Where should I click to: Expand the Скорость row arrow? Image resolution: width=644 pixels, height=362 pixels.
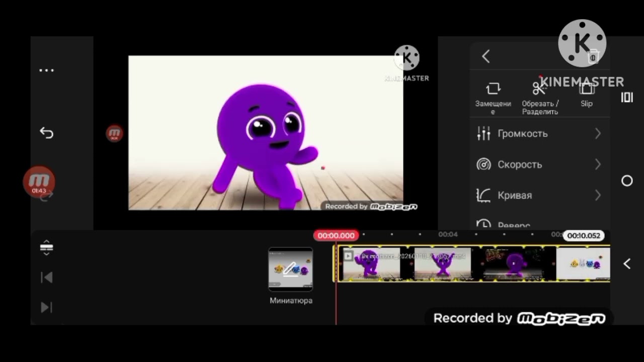(x=598, y=164)
